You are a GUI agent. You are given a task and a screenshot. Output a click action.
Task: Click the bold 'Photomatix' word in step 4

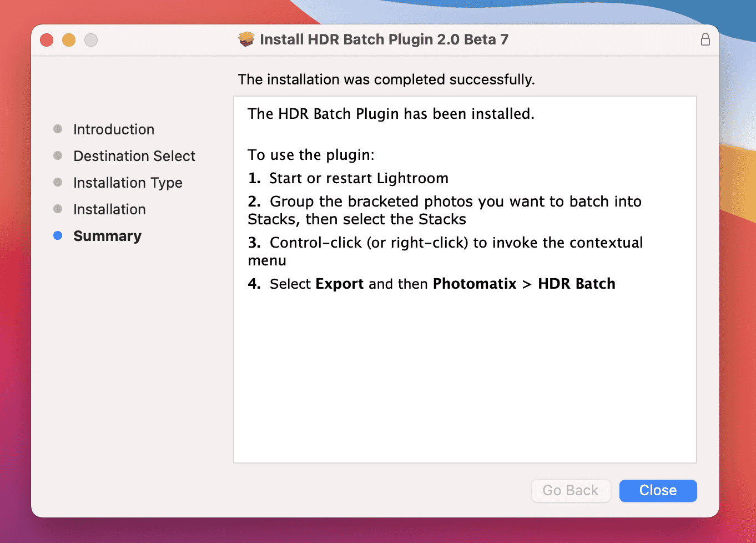[475, 284]
